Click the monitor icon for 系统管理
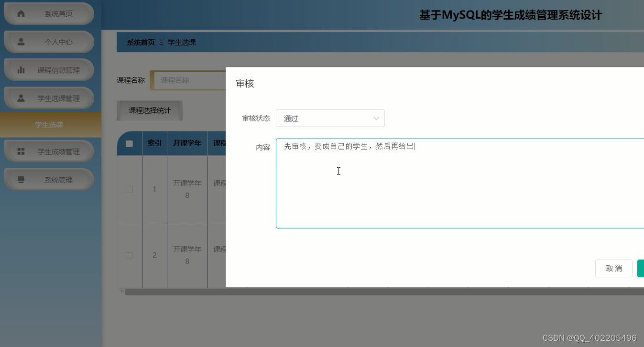Viewport: 644px width, 347px height. click(21, 179)
